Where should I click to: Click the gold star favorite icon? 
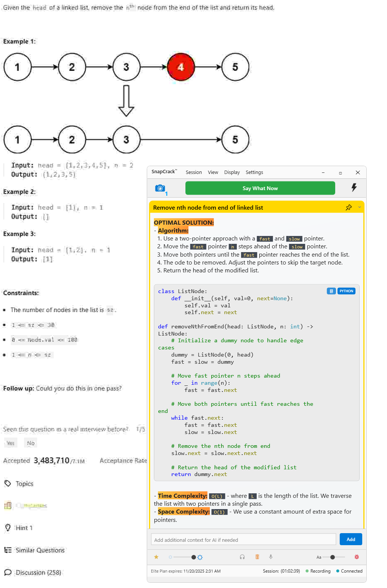tap(156, 557)
